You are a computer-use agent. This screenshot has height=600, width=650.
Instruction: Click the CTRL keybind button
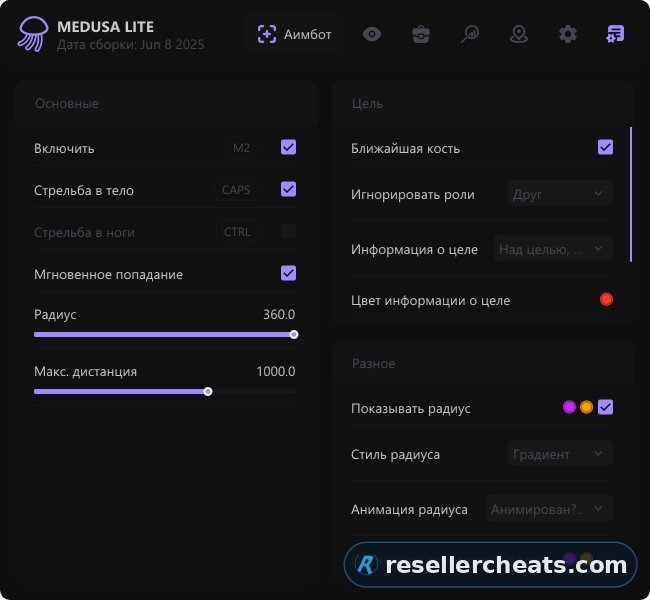(237, 231)
